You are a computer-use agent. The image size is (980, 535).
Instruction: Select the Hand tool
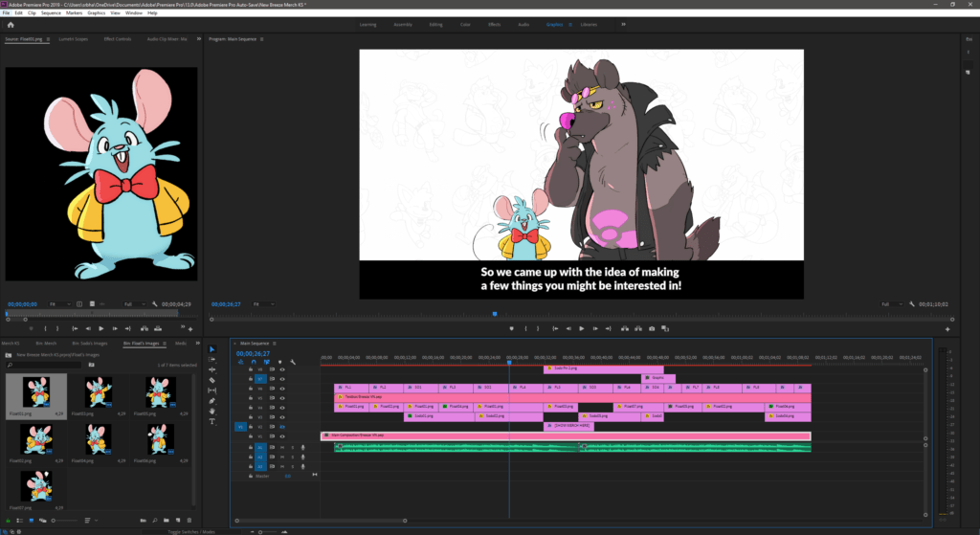[x=212, y=411]
